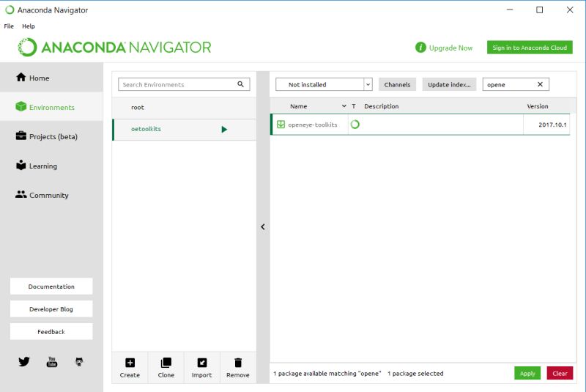Screen dimensions: 586x392
Task: Click the openeye-toolkits package name
Action: 313,125
